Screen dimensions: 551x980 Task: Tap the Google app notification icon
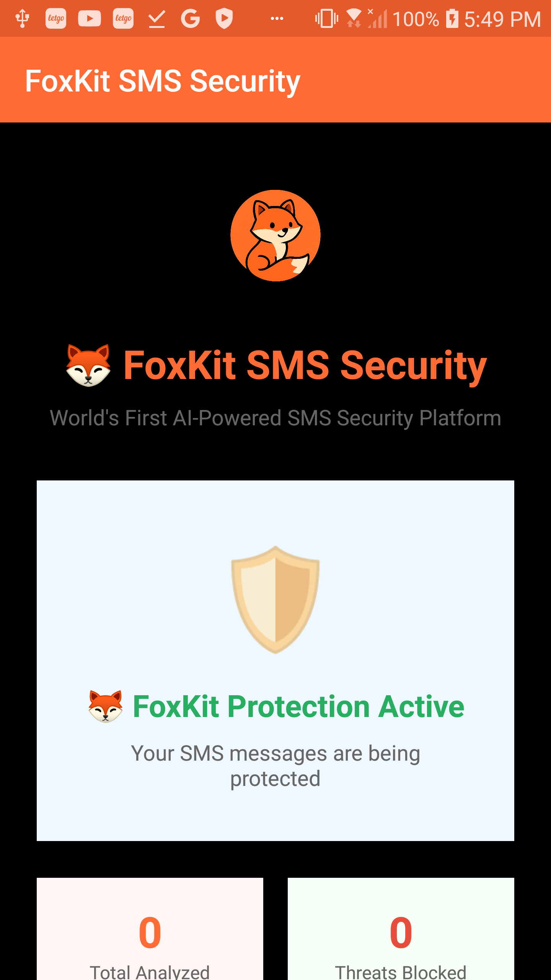pos(190,18)
